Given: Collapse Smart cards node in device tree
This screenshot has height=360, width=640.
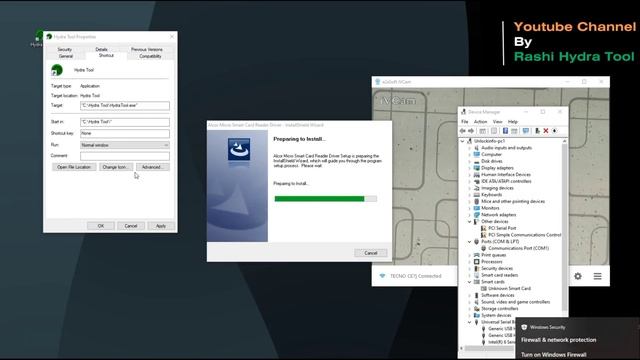Looking at the screenshot, I should point(469,282).
